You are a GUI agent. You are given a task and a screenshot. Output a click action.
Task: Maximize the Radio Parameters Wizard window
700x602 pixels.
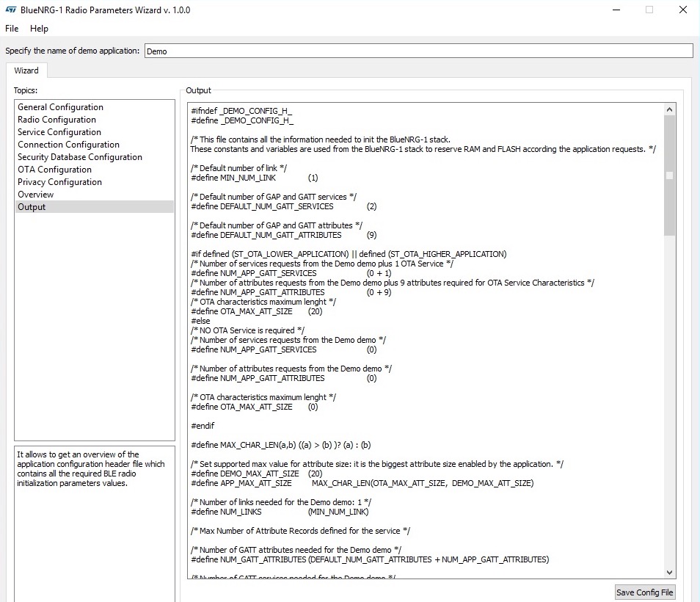coord(649,10)
